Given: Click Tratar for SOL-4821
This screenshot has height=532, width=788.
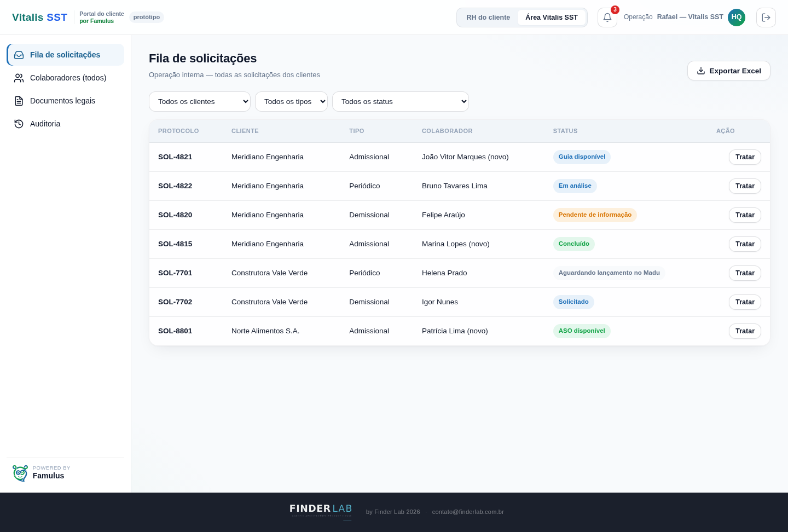Looking at the screenshot, I should pyautogui.click(x=745, y=157).
